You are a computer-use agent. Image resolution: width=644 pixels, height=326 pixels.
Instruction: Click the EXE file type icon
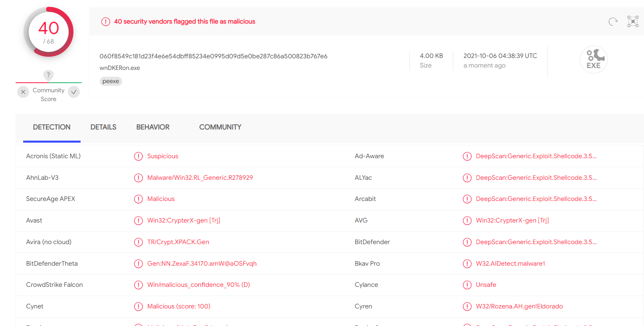[594, 60]
